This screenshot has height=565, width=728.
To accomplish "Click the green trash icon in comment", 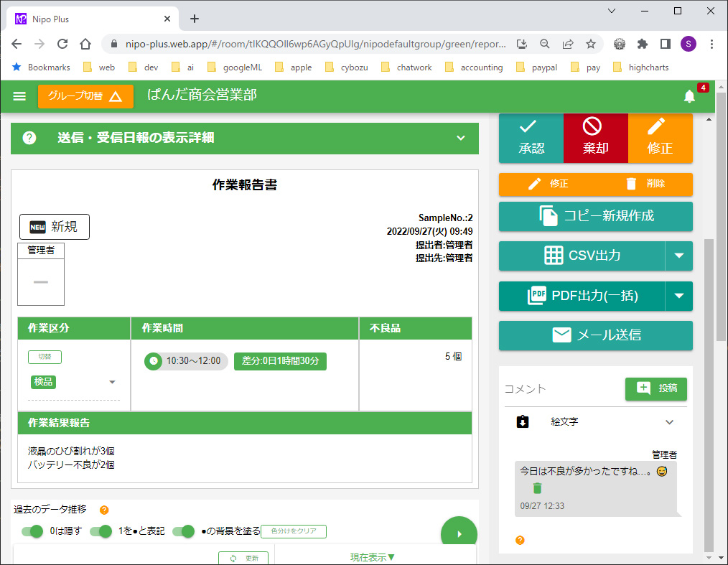I will click(537, 488).
